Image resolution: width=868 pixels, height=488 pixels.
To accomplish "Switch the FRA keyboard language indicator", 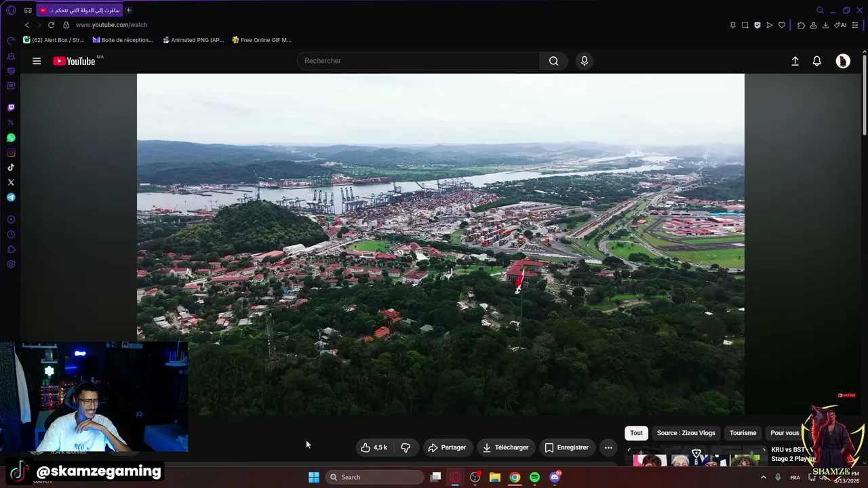I will [795, 477].
